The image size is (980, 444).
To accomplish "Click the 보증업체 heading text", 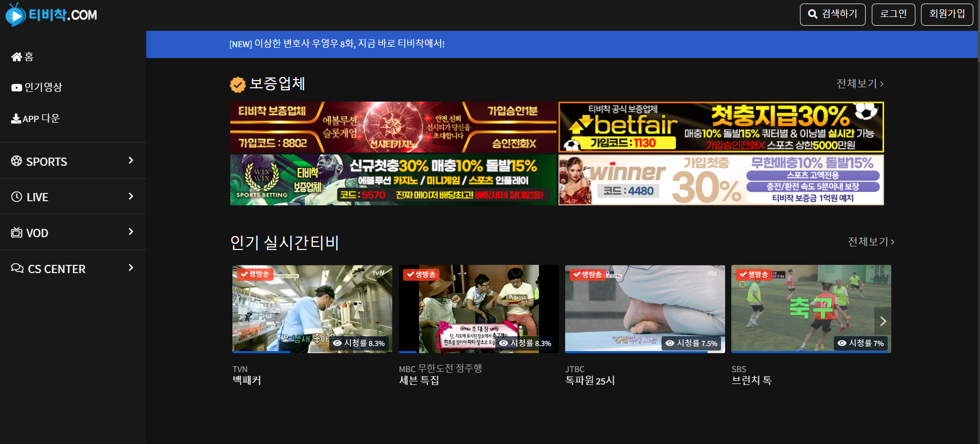I will click(277, 84).
